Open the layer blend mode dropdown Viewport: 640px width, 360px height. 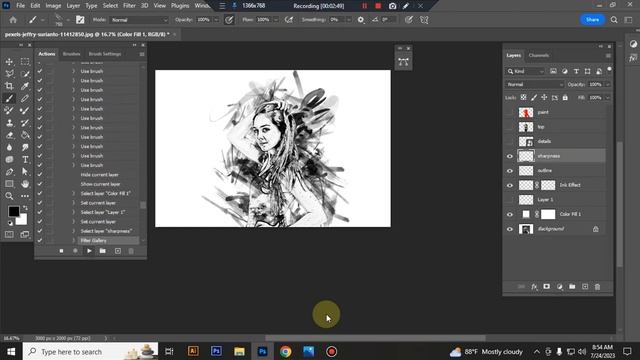534,84
